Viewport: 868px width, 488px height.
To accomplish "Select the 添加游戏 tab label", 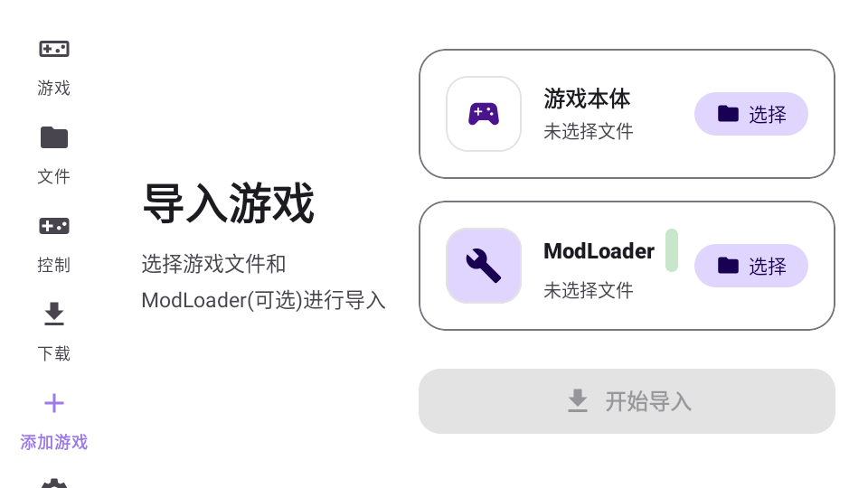I will (53, 442).
